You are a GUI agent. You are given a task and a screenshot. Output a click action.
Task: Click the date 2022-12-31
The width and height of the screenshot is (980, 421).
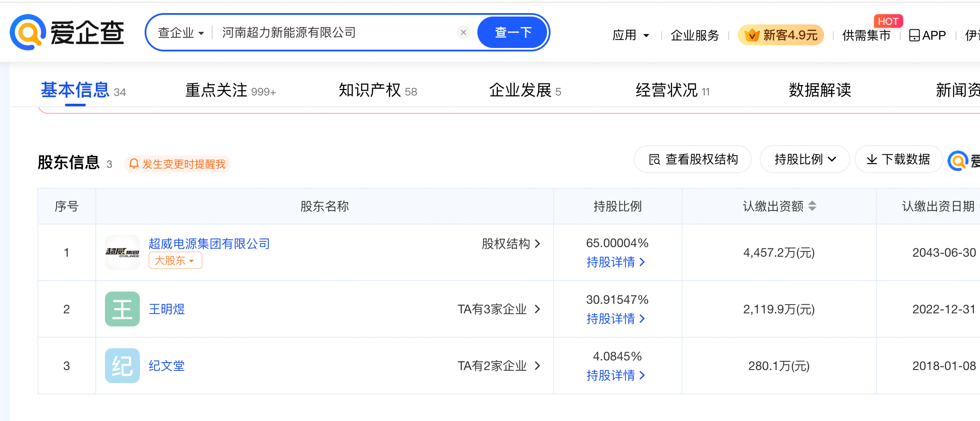click(x=944, y=309)
